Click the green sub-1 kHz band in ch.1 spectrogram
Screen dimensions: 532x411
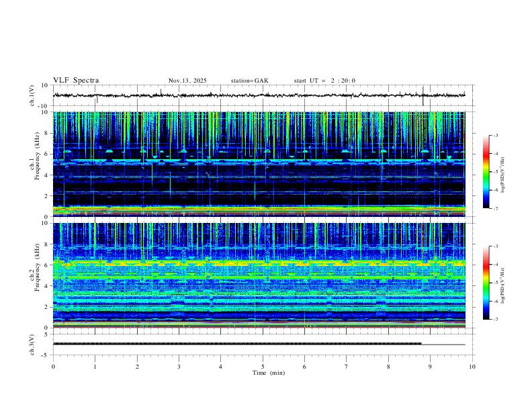(259, 210)
